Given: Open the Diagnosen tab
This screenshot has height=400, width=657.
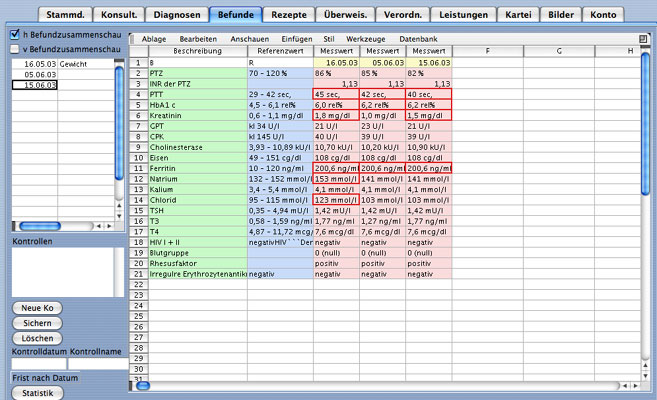Looking at the screenshot, I should click(177, 15).
